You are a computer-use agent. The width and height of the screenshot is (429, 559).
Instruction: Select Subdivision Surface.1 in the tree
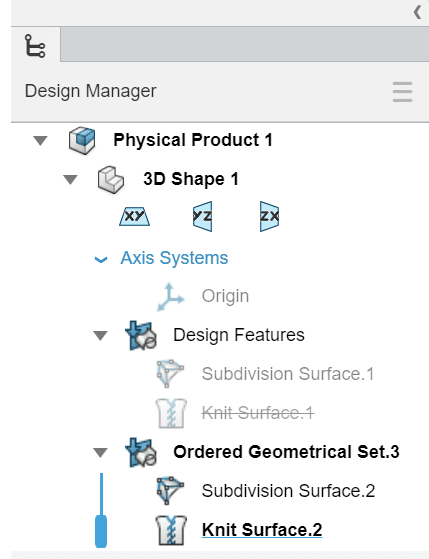coord(288,374)
